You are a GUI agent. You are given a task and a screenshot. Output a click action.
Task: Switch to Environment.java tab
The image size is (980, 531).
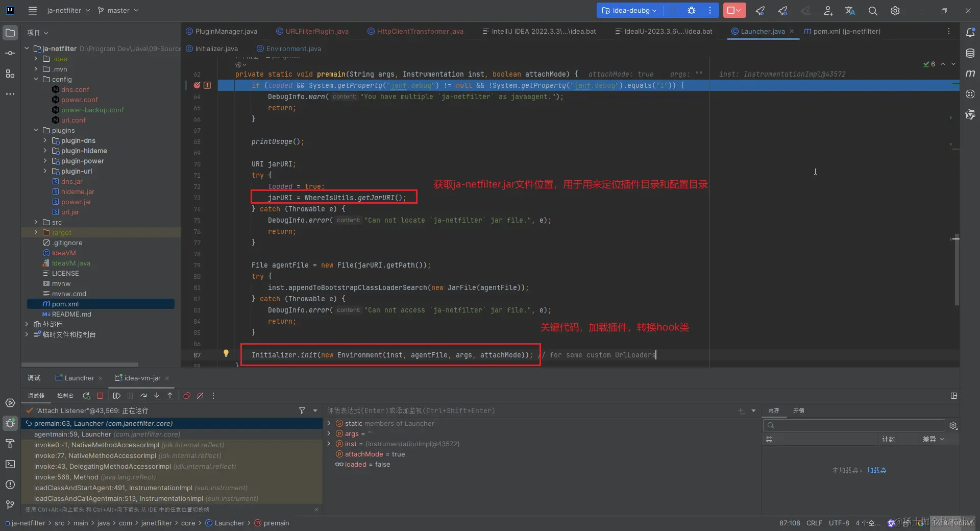pyautogui.click(x=288, y=49)
